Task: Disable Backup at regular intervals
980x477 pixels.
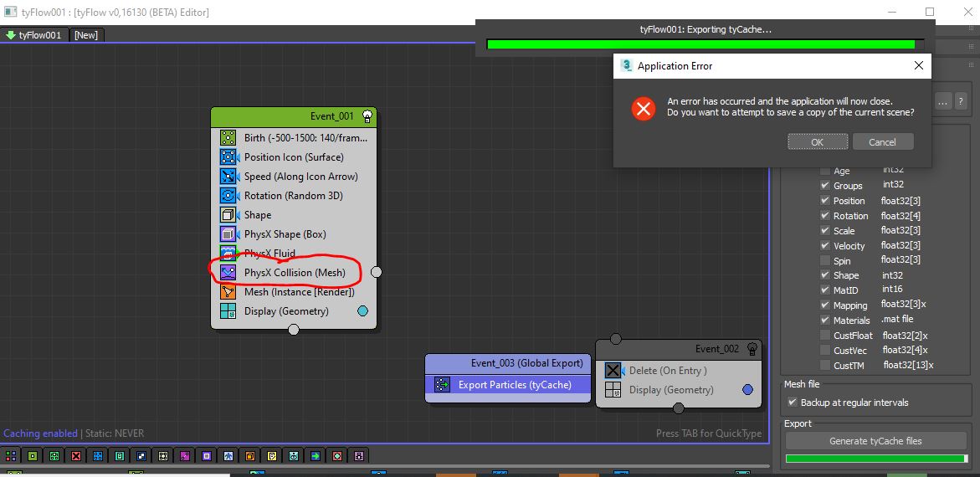Action: 793,403
